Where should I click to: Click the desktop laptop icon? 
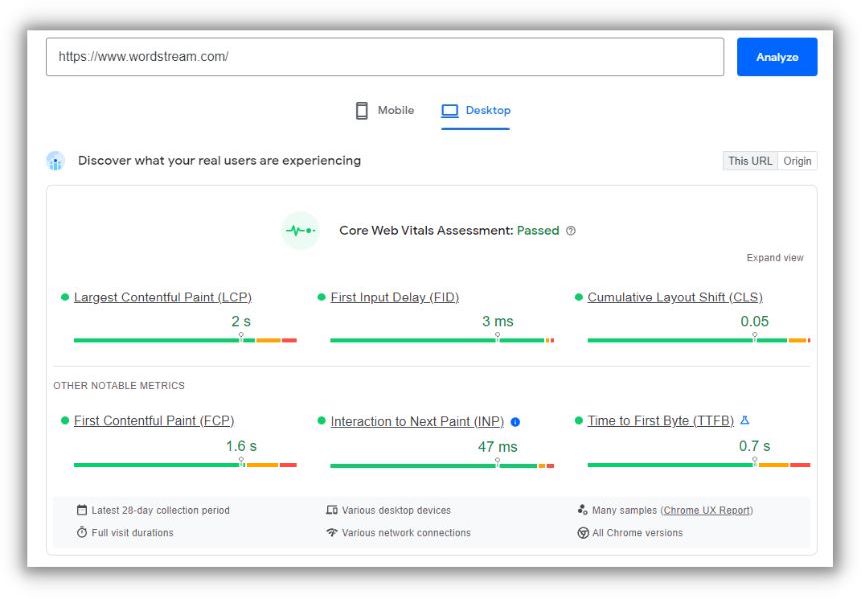point(450,111)
